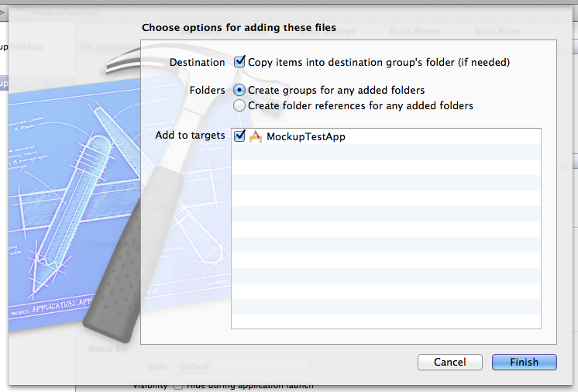Click the Add to targets list area
The height and width of the screenshot is (392, 578).
coord(386,229)
